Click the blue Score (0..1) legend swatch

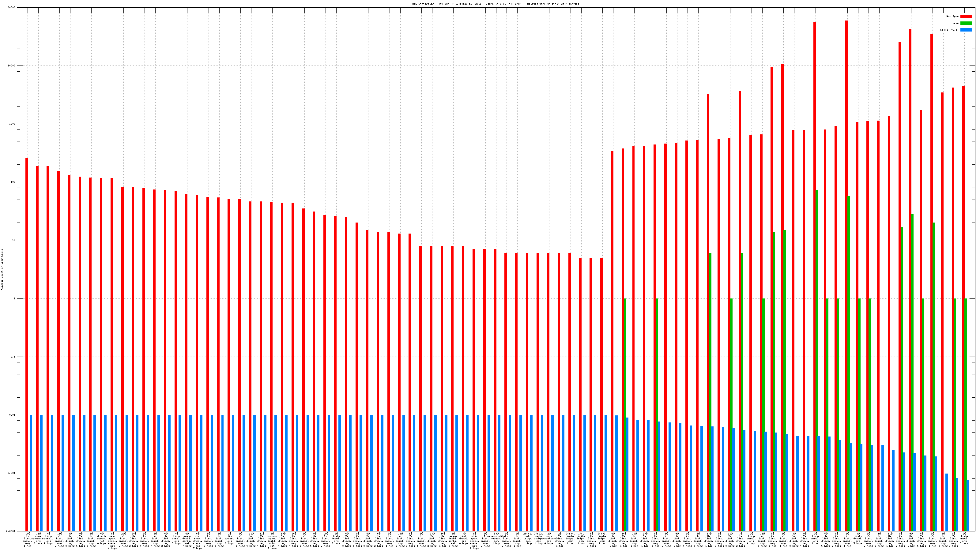966,30
